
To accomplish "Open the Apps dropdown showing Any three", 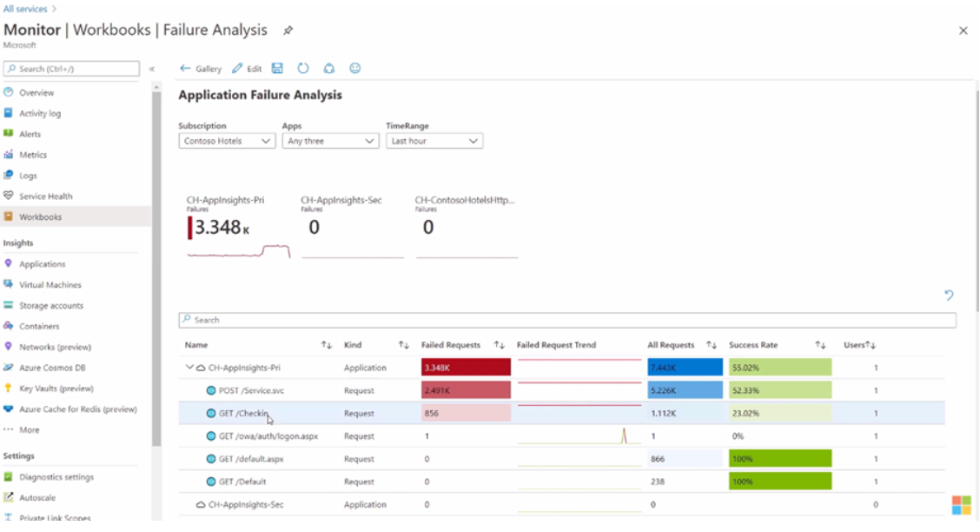I will tap(331, 141).
